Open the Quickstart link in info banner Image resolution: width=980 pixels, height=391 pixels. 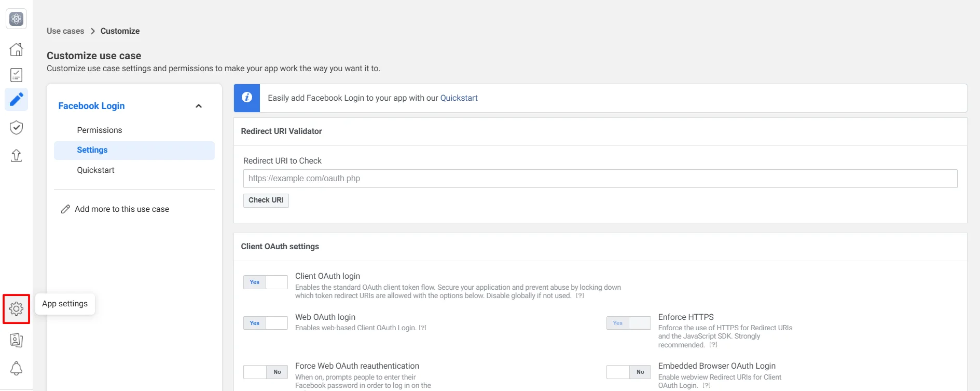[459, 98]
